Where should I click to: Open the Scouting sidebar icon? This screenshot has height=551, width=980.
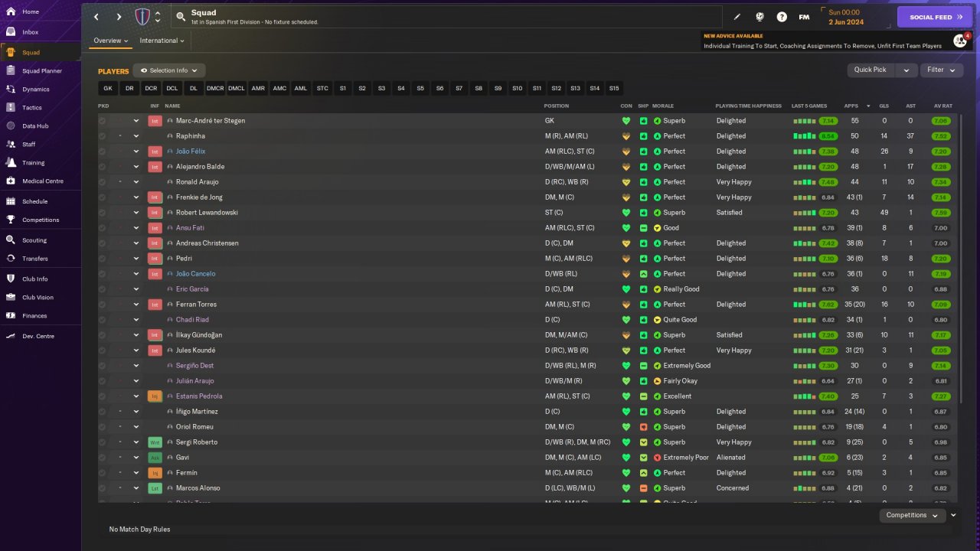click(x=11, y=240)
